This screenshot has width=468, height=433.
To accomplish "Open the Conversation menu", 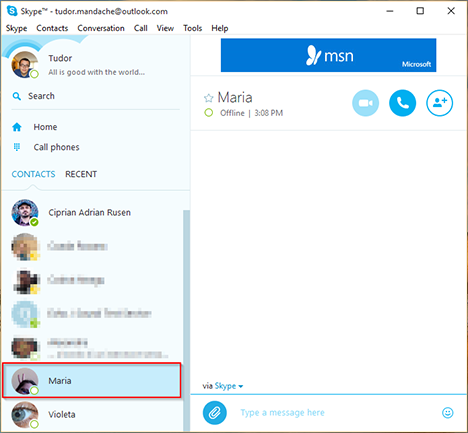I will 101,28.
